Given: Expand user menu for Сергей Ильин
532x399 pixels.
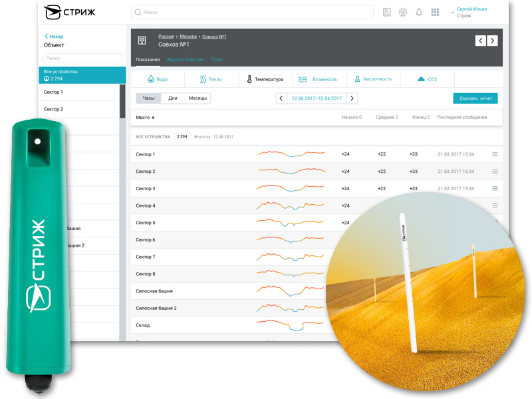Looking at the screenshot, I should point(452,13).
